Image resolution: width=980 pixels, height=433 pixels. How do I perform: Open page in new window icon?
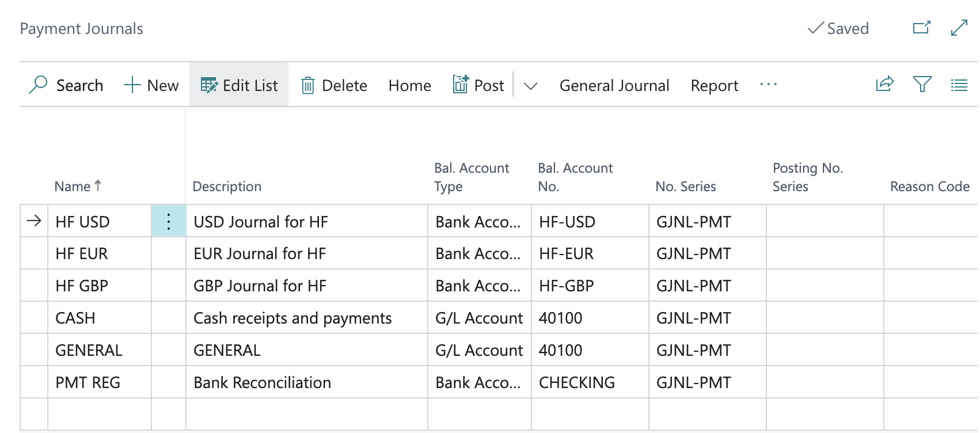coord(921,28)
